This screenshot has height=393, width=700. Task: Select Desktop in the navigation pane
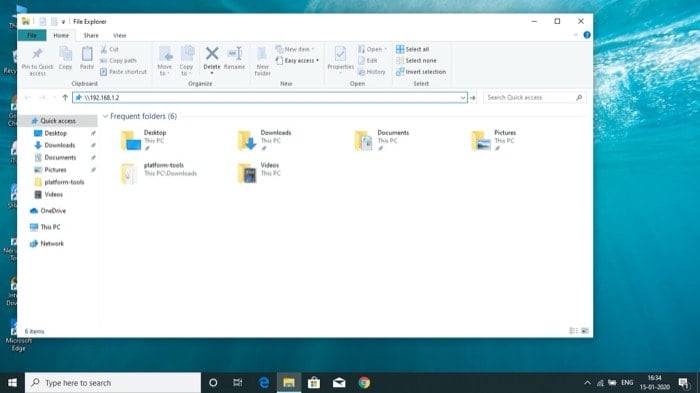click(x=55, y=133)
